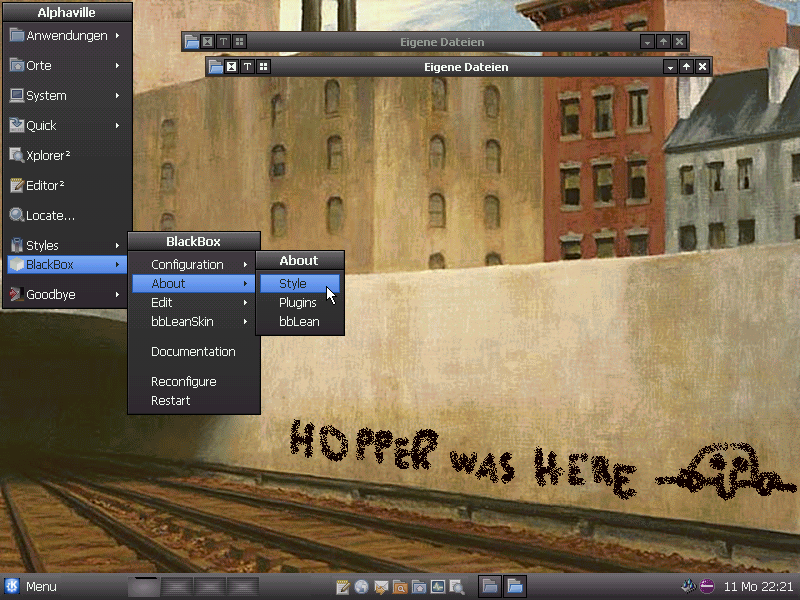
Task: Launch Editor² from the Alphaville menu
Action: coord(67,186)
